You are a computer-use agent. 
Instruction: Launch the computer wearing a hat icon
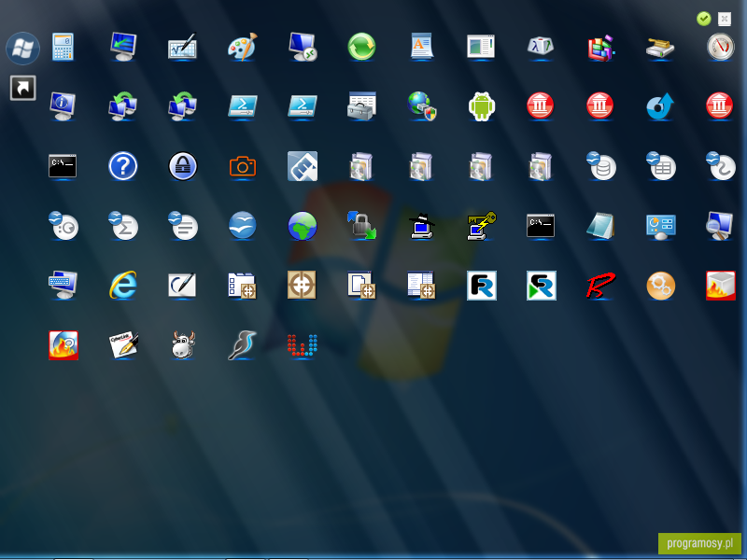[x=422, y=226]
